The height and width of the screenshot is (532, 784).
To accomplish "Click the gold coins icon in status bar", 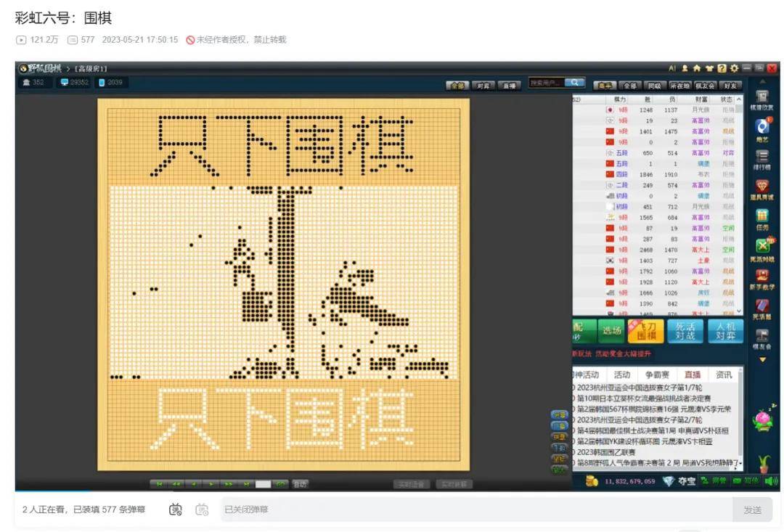I will pyautogui.click(x=592, y=481).
